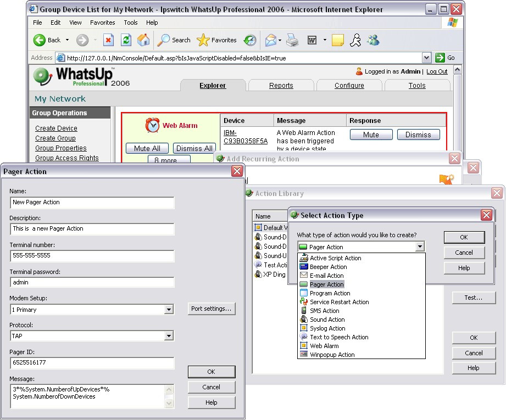506x420 pixels.
Task: Click the Pager ID field
Action: click(x=92, y=363)
